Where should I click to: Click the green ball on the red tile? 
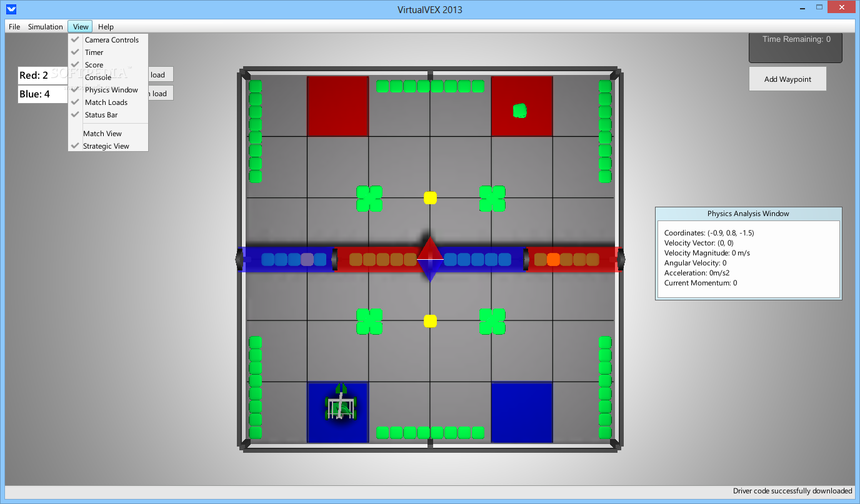520,111
